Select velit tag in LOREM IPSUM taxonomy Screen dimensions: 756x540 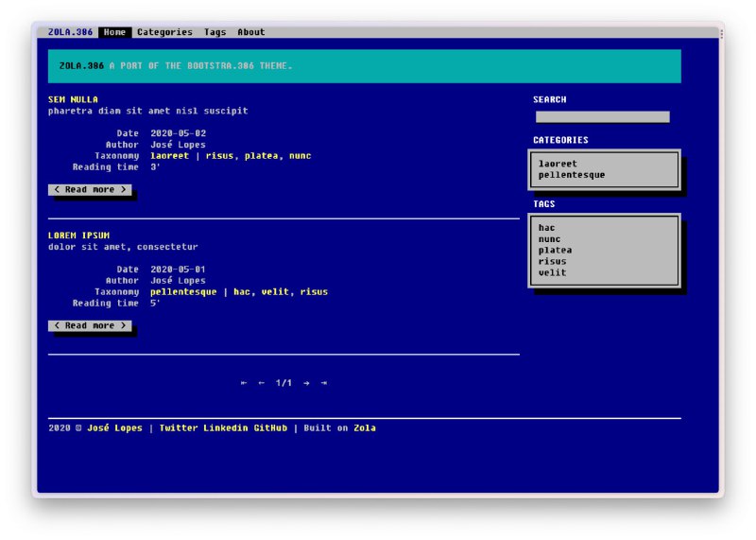[x=275, y=292]
